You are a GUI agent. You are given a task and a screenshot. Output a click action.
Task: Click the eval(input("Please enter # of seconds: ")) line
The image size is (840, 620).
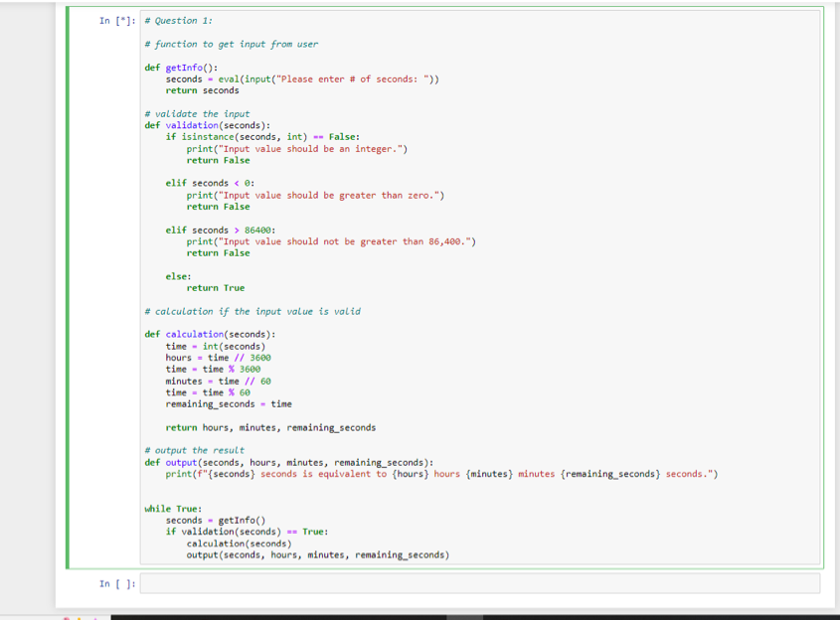302,79
